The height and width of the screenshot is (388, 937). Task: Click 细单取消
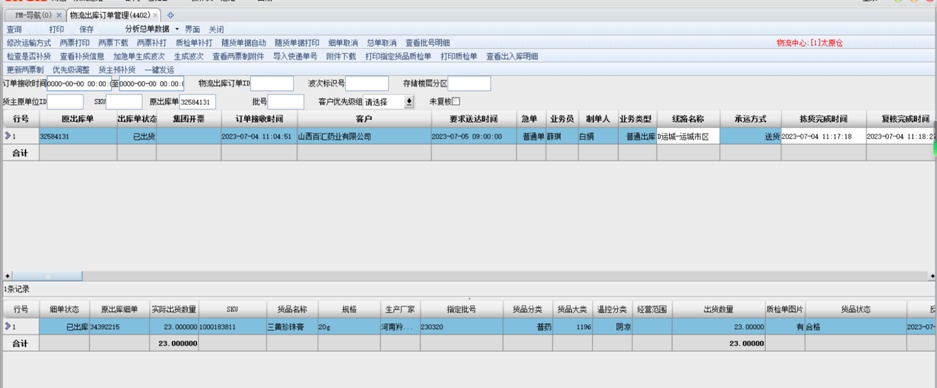tap(343, 43)
